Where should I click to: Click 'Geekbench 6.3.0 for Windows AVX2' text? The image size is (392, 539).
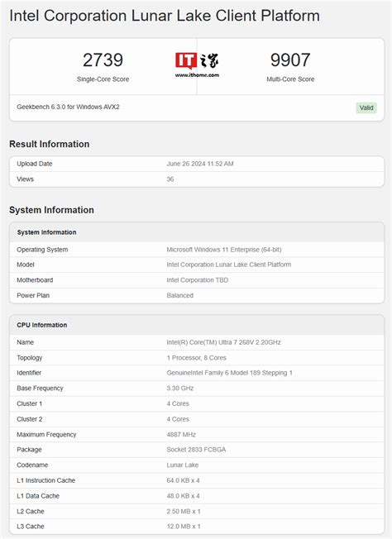[x=68, y=107]
